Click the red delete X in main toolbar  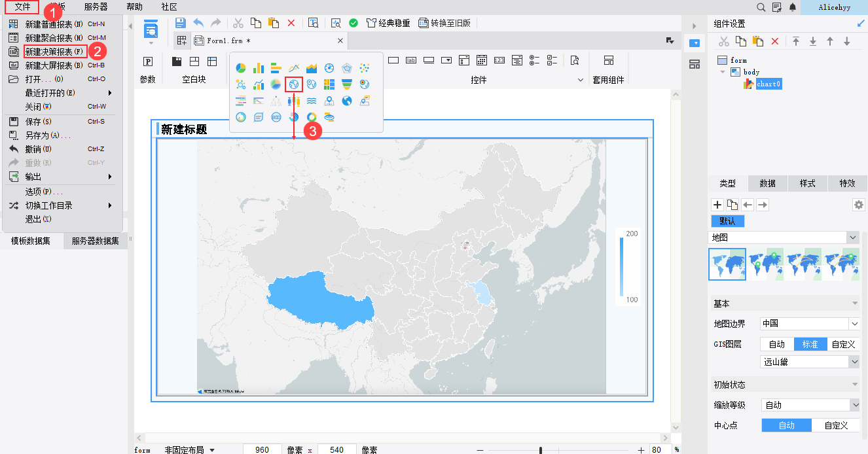point(291,23)
